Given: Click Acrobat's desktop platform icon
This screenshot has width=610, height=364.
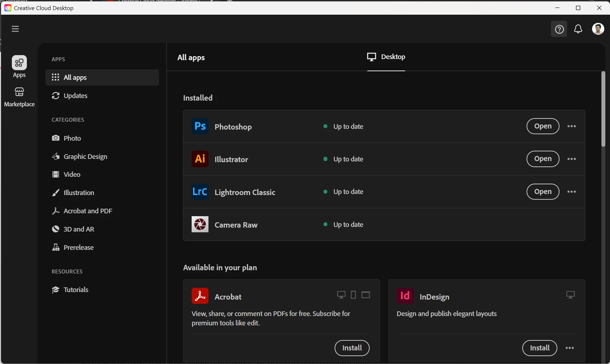Looking at the screenshot, I should 341,295.
